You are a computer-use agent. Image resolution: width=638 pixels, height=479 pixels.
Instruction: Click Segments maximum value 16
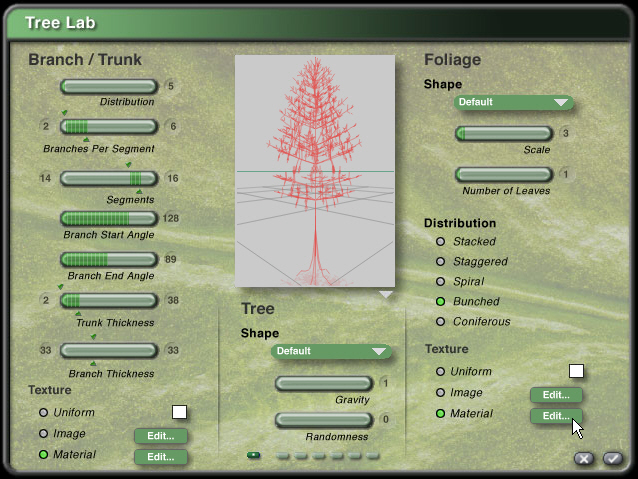click(x=173, y=178)
